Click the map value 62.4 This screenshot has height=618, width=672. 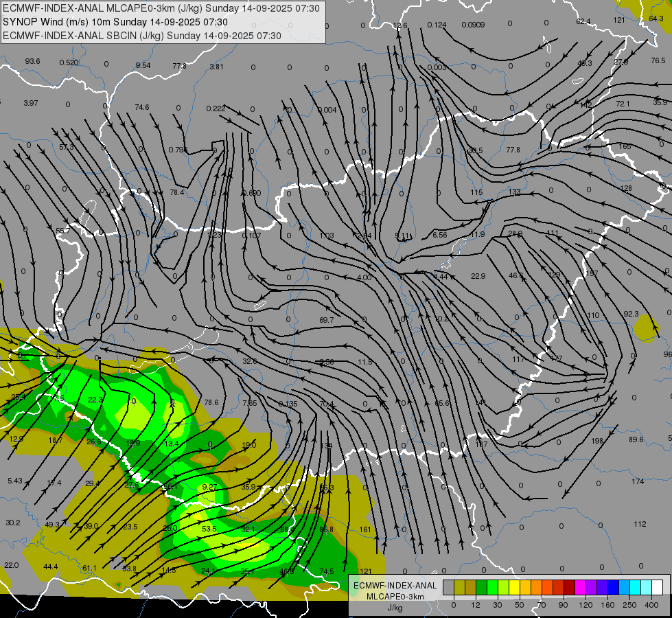click(583, 21)
